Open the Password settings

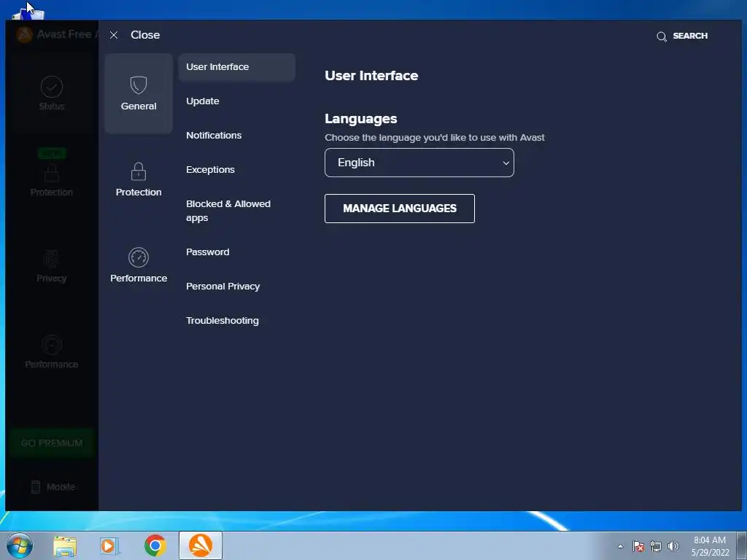207,252
